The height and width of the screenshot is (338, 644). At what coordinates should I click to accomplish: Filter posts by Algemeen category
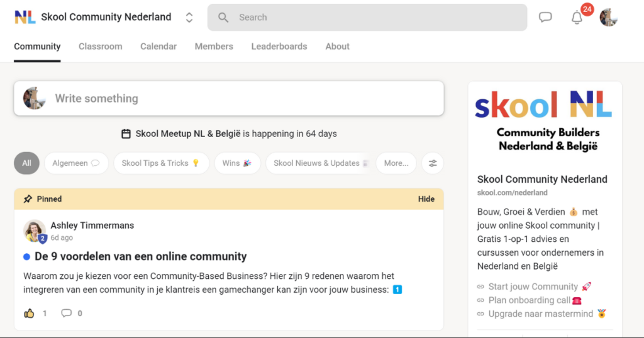point(76,163)
